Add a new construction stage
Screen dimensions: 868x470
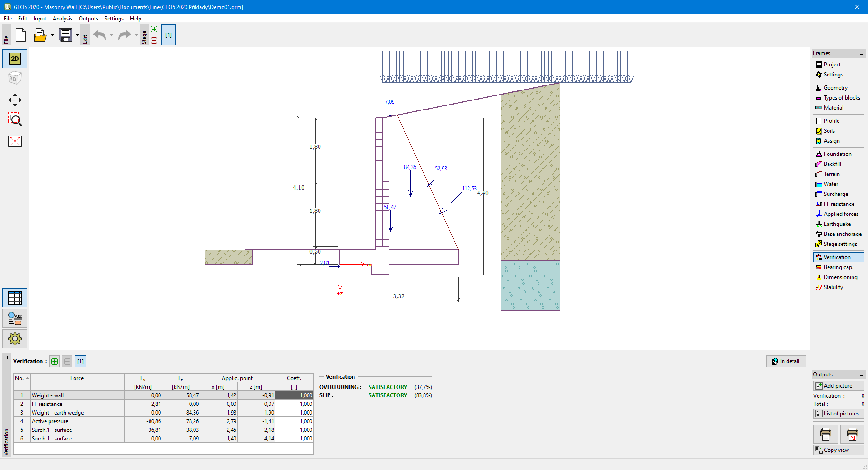(x=154, y=30)
